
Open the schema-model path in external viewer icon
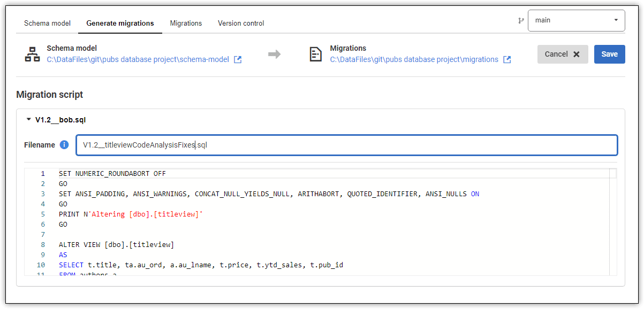(x=238, y=60)
